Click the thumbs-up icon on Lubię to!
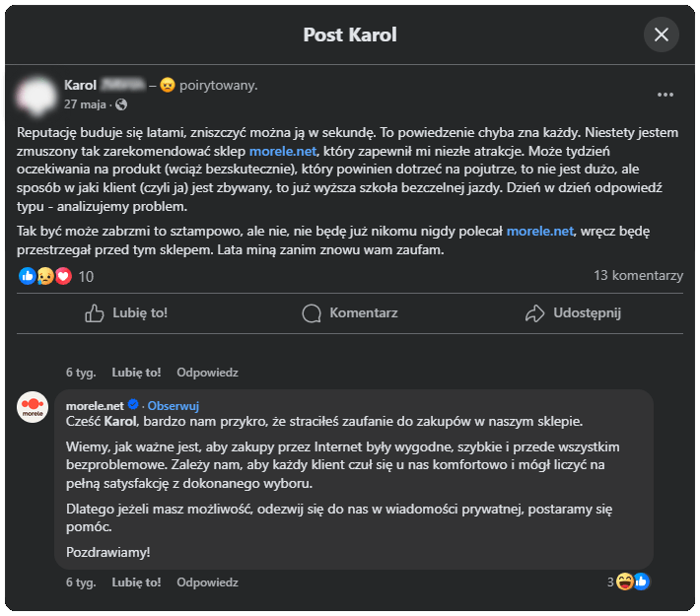The width and height of the screenshot is (700, 616). pos(95,313)
